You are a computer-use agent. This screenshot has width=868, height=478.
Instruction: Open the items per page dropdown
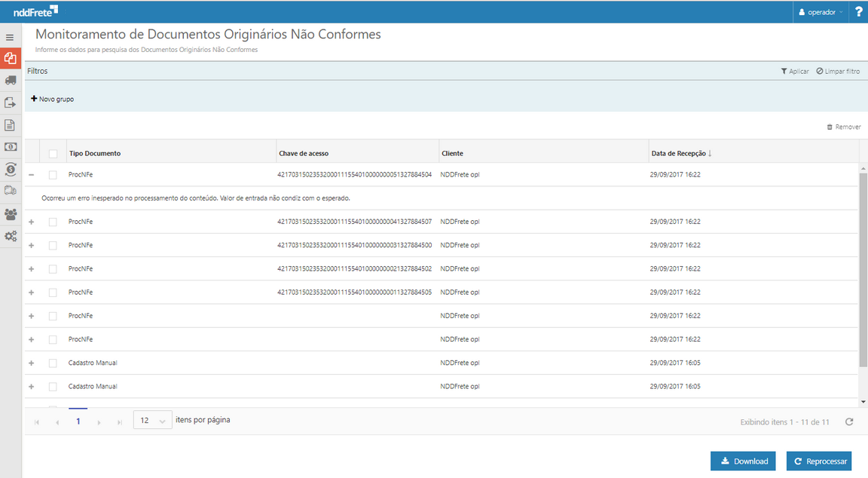click(x=152, y=421)
